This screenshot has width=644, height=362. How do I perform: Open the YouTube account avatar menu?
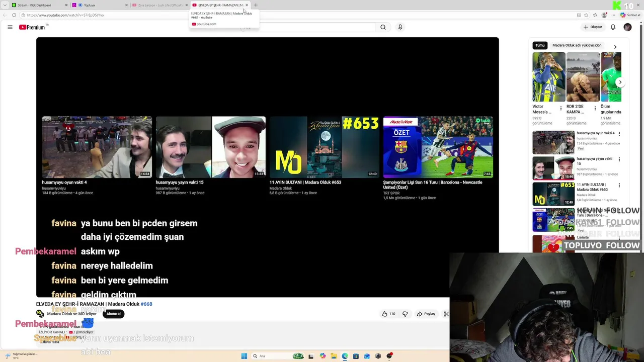[627, 27]
